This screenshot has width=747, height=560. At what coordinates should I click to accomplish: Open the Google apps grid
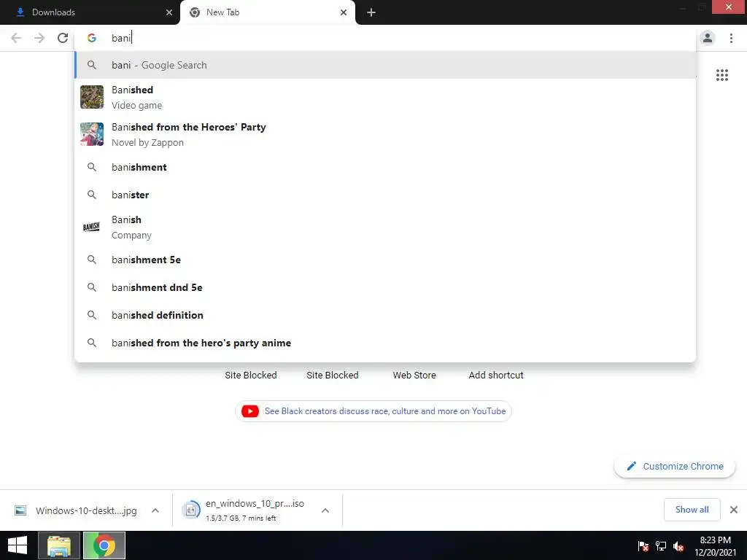pyautogui.click(x=721, y=75)
